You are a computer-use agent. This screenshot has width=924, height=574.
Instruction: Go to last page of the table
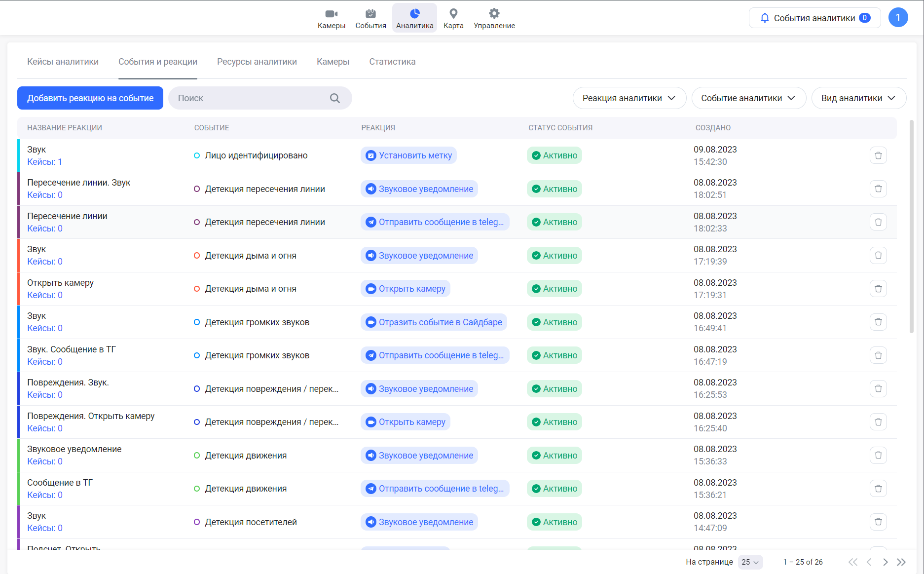coord(901,562)
